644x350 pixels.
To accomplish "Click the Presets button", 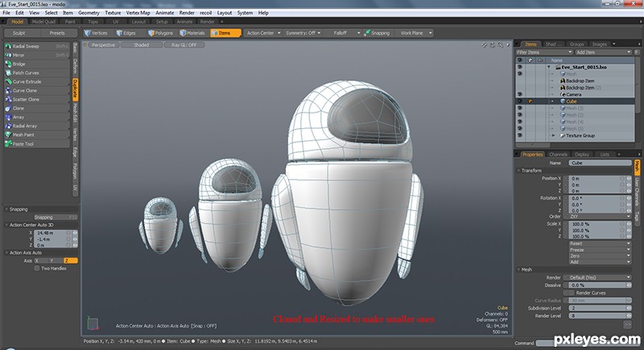I will coord(57,33).
